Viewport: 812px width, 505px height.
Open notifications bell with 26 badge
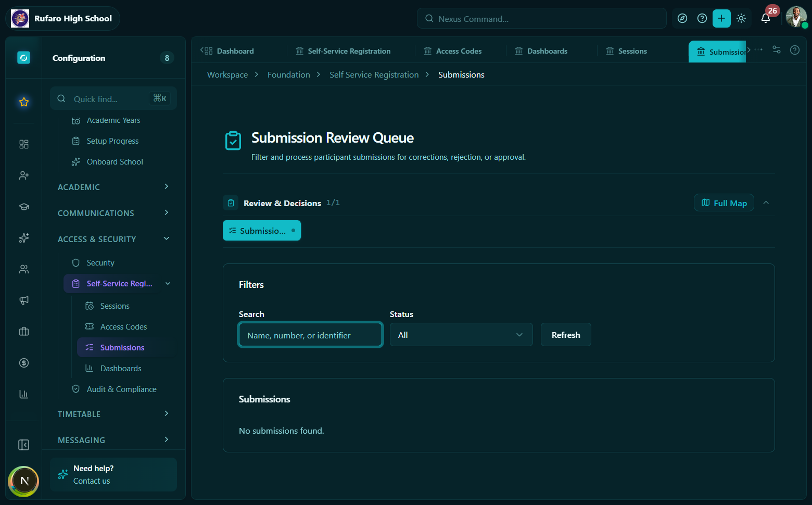point(766,19)
